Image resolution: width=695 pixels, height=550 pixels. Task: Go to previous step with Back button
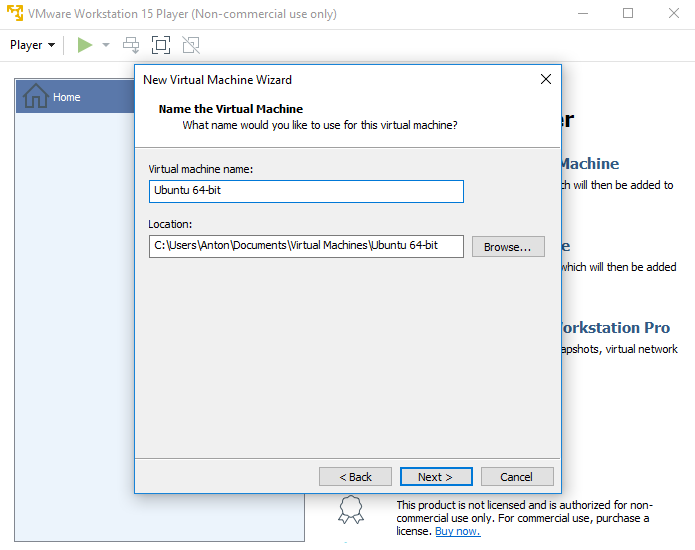point(355,477)
